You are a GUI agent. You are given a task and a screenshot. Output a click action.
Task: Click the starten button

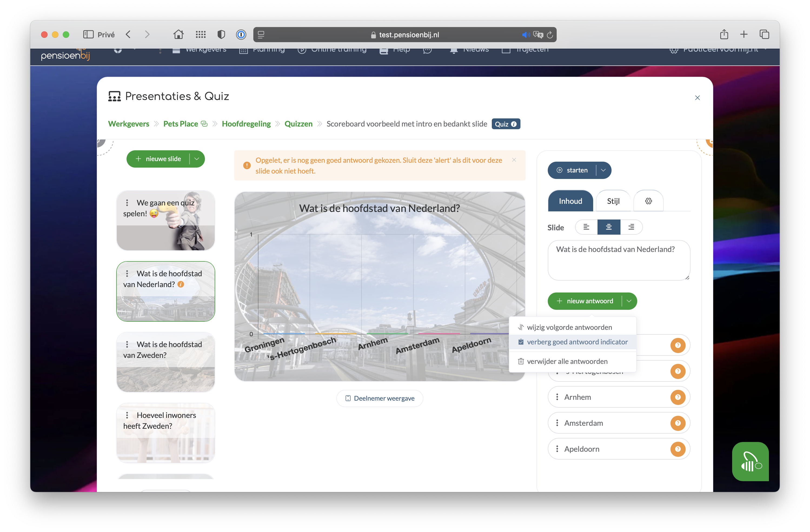(572, 170)
